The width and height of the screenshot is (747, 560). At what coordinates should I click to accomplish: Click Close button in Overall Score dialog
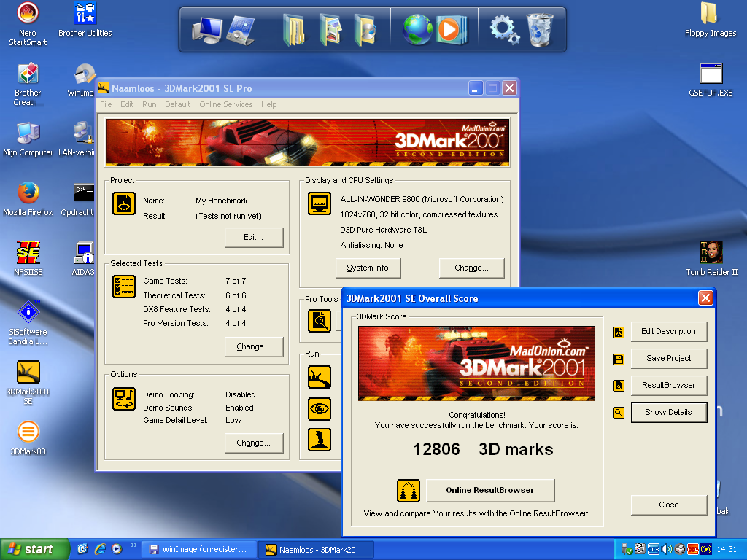click(x=668, y=505)
